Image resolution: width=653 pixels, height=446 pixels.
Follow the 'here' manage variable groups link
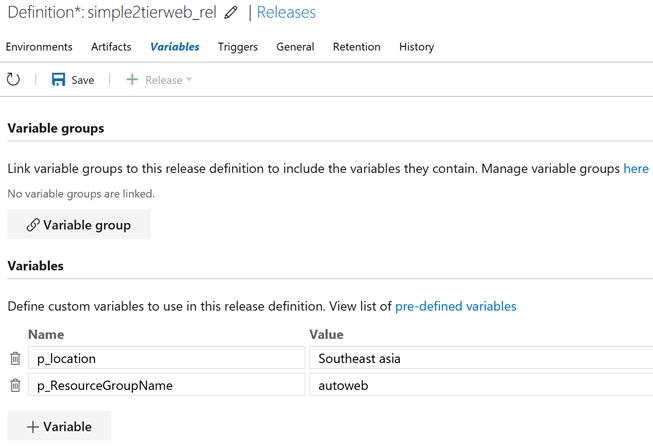pyautogui.click(x=636, y=169)
